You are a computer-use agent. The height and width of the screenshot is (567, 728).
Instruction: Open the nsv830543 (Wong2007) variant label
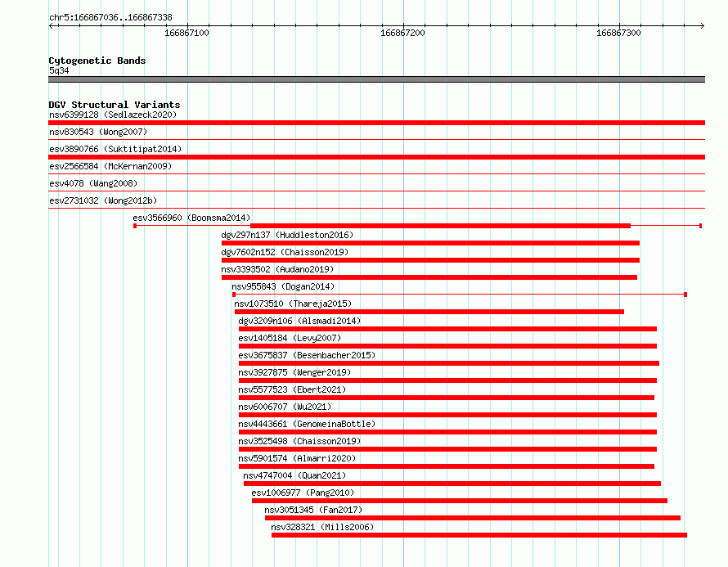(x=98, y=132)
